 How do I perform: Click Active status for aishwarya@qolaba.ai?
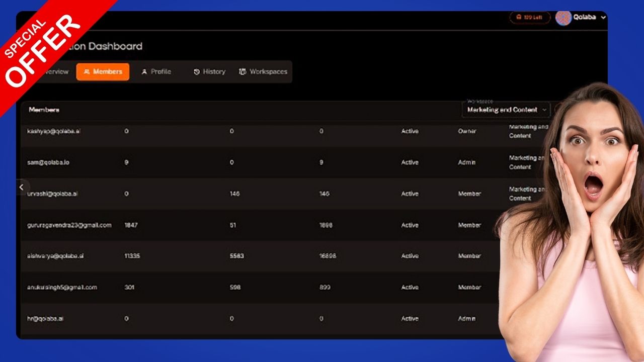(x=410, y=256)
